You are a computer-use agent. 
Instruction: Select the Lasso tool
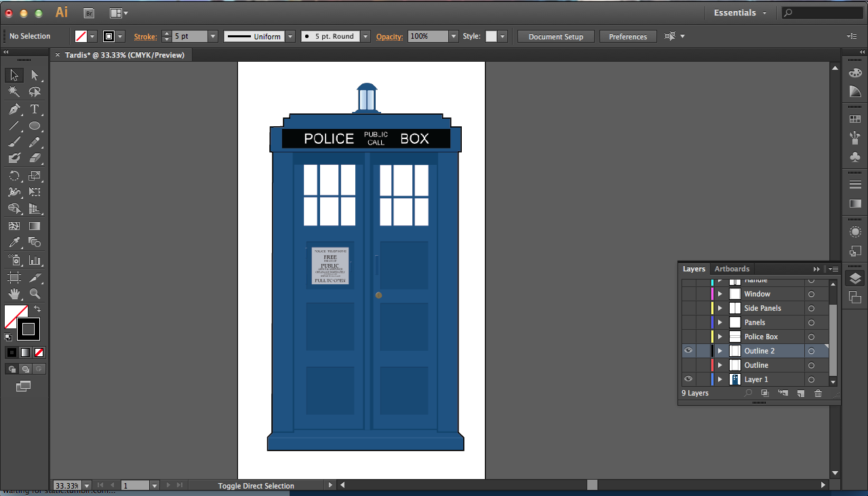(35, 92)
